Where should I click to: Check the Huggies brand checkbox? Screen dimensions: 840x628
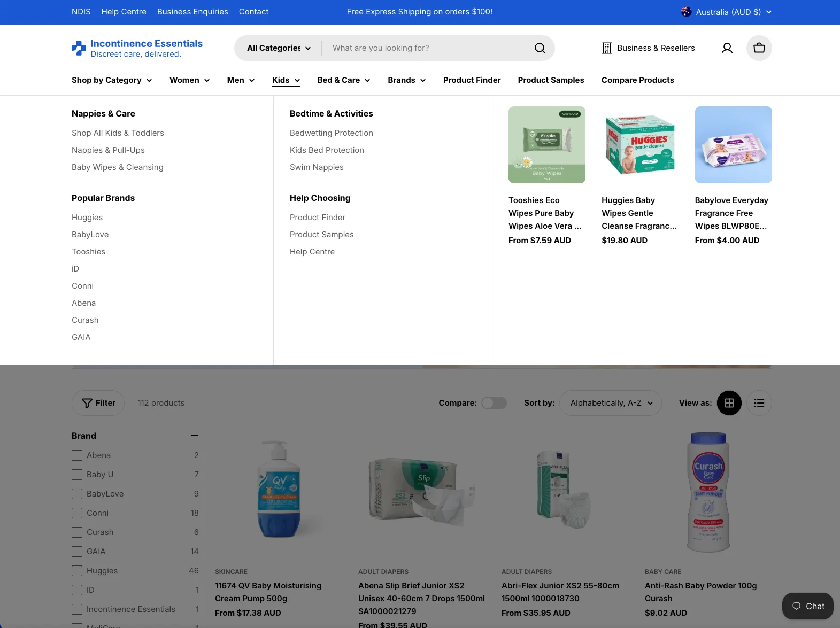pyautogui.click(x=77, y=571)
